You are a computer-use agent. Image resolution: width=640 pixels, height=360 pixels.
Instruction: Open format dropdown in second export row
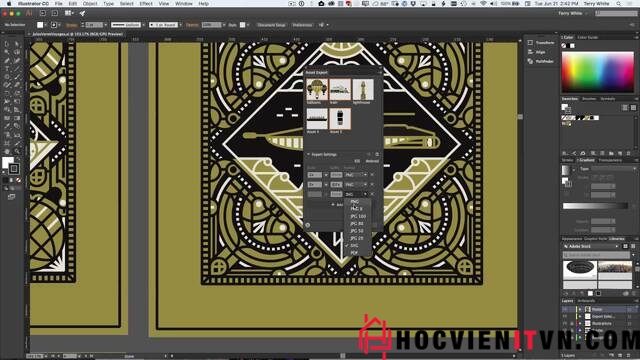(x=356, y=185)
